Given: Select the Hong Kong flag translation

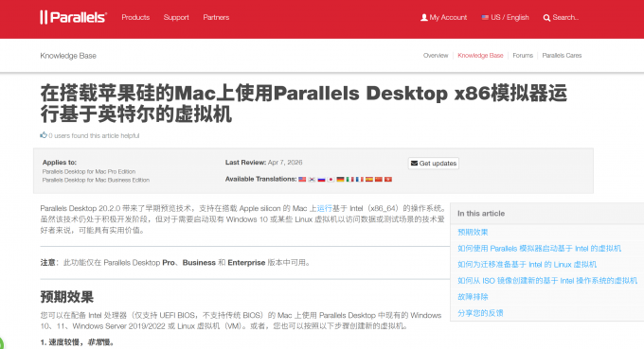Looking at the screenshot, I should click(388, 179).
